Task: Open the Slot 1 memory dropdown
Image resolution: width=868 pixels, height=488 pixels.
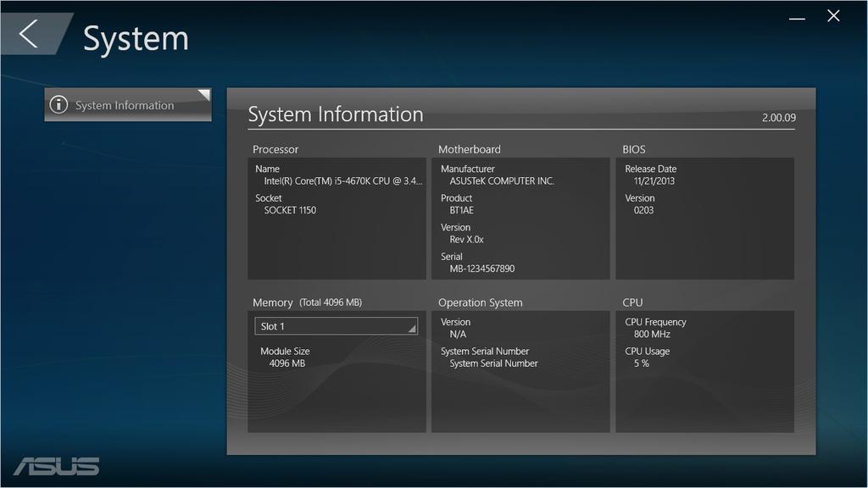Action: pos(336,326)
